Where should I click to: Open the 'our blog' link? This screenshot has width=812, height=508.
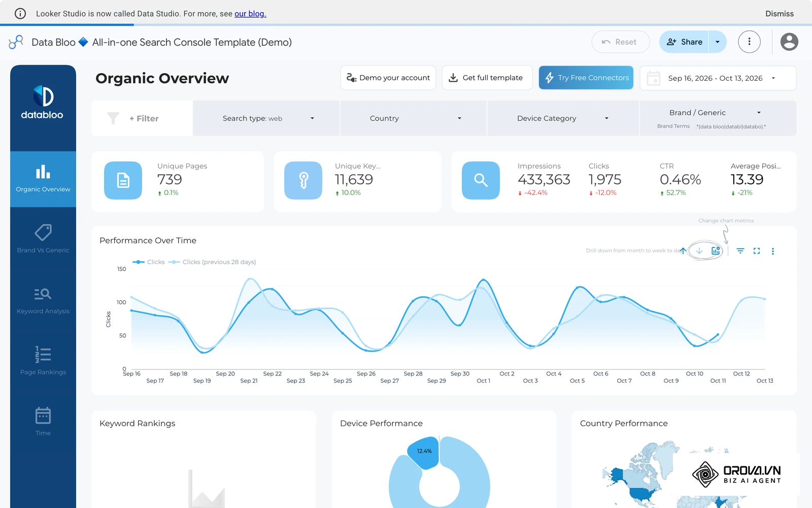click(250, 14)
